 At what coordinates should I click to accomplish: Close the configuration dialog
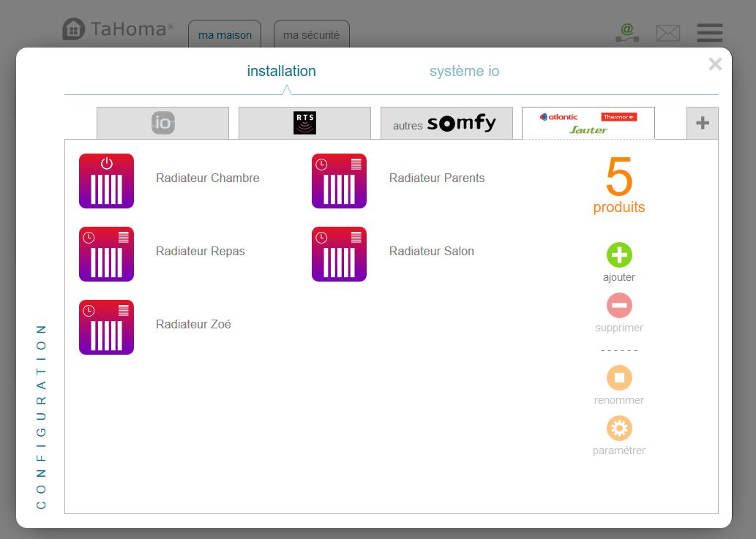click(715, 64)
